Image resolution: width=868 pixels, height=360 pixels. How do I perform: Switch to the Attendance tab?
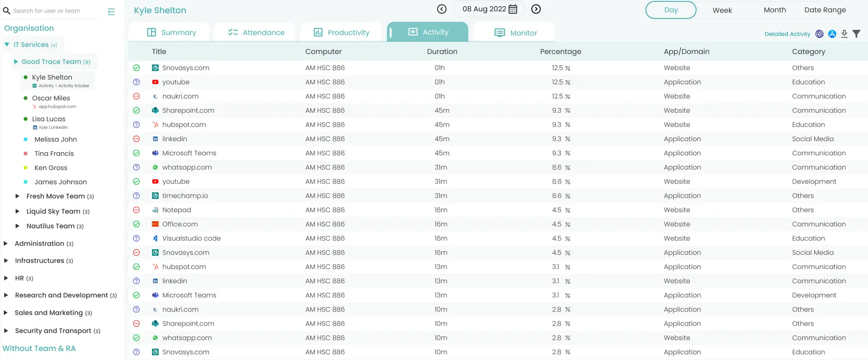tap(254, 32)
